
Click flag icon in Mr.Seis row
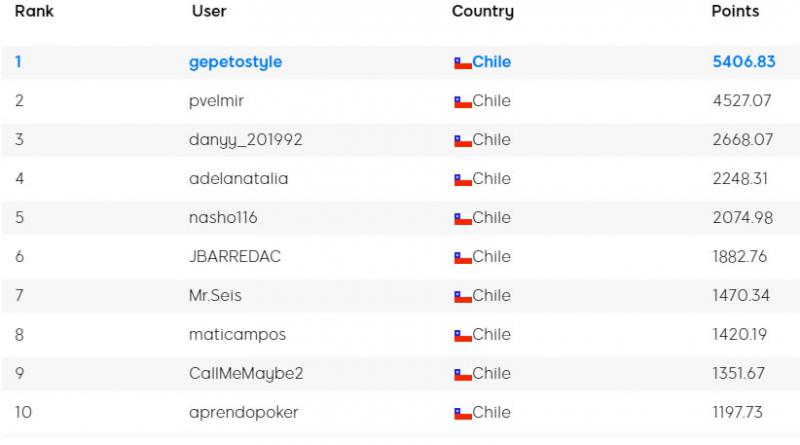pos(462,297)
